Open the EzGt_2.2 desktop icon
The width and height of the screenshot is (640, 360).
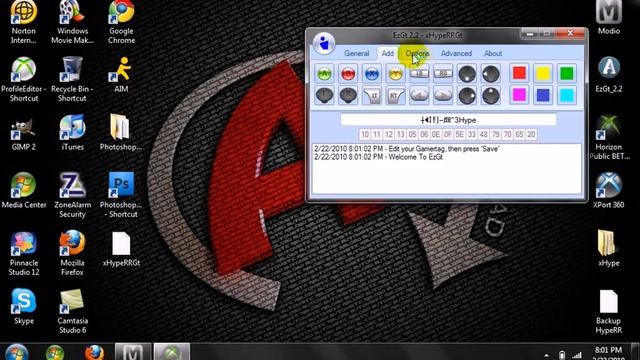click(609, 74)
